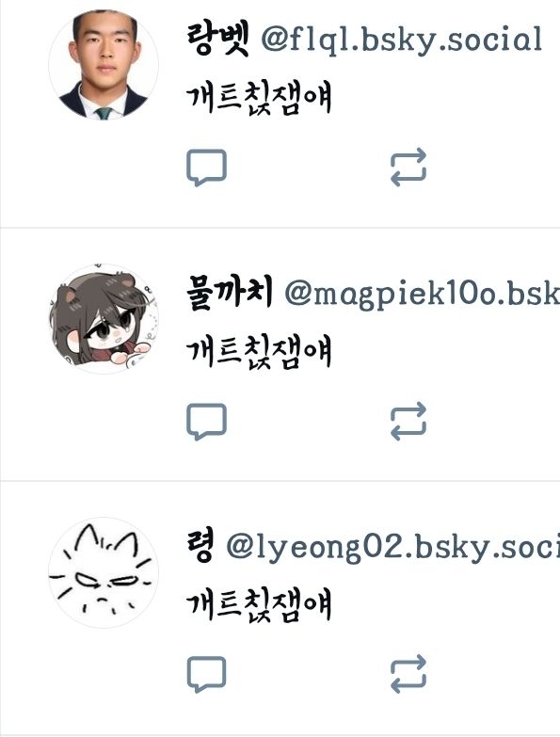Click the display name 령
Image resolution: width=560 pixels, height=737 pixels.
[x=200, y=545]
